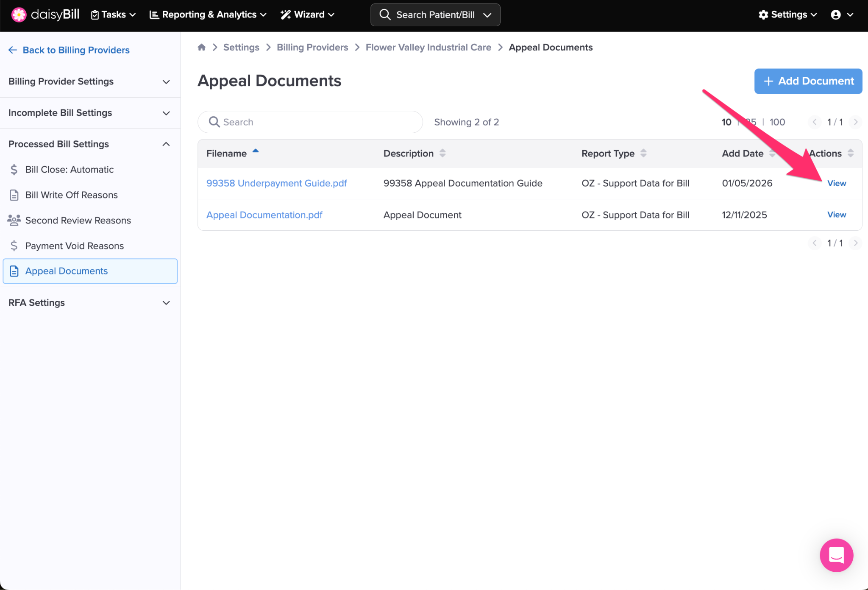Open the chat support bubble icon
The height and width of the screenshot is (590, 868).
836,555
